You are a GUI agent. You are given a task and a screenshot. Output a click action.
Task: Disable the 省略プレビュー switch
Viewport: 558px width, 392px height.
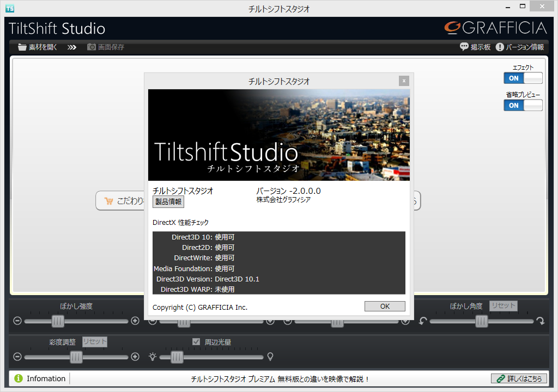[523, 105]
